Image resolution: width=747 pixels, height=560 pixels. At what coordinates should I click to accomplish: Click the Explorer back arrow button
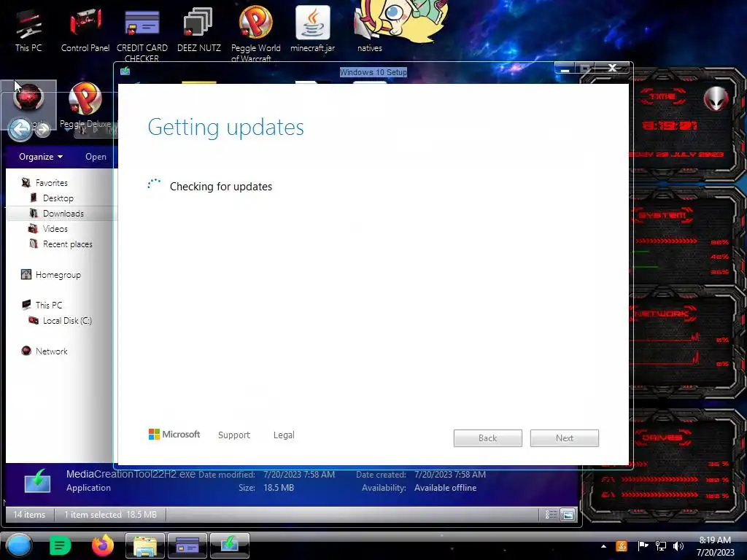coord(20,129)
